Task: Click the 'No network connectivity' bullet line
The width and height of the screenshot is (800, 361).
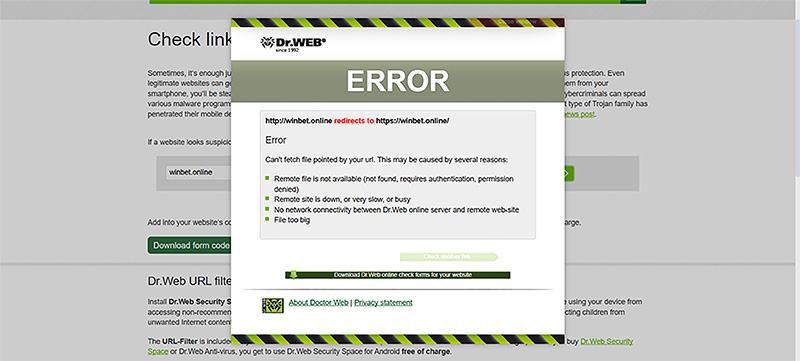Action: tap(392, 210)
